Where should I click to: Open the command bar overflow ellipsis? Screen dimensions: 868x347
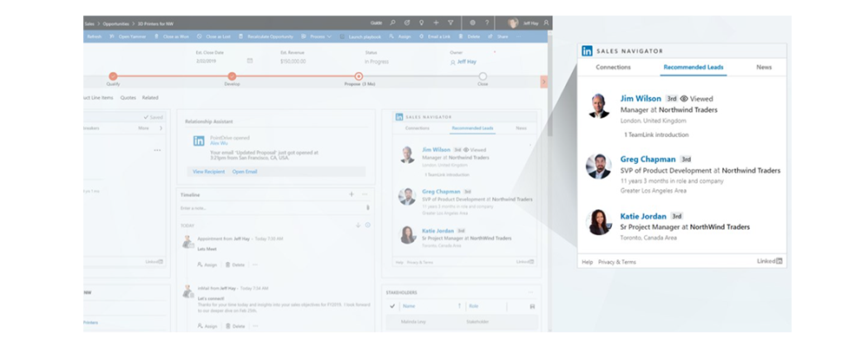pos(518,36)
